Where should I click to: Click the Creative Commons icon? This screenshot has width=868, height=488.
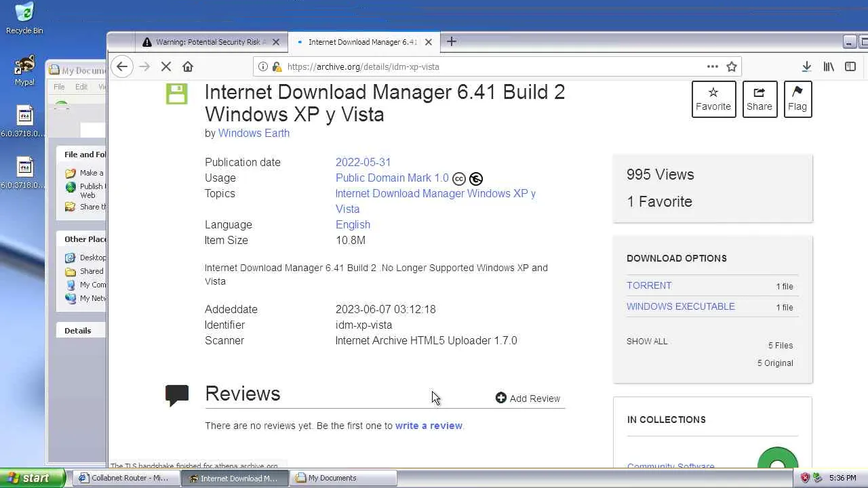pyautogui.click(x=459, y=179)
